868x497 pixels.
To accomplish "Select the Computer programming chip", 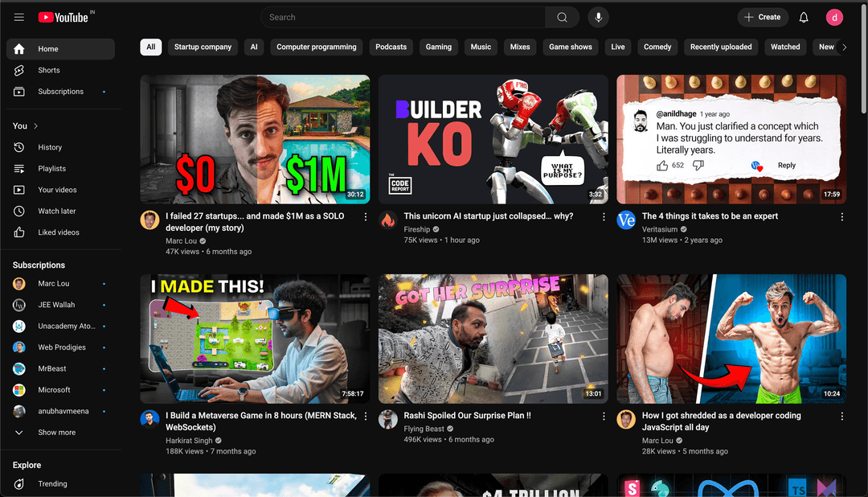I will pyautogui.click(x=317, y=47).
